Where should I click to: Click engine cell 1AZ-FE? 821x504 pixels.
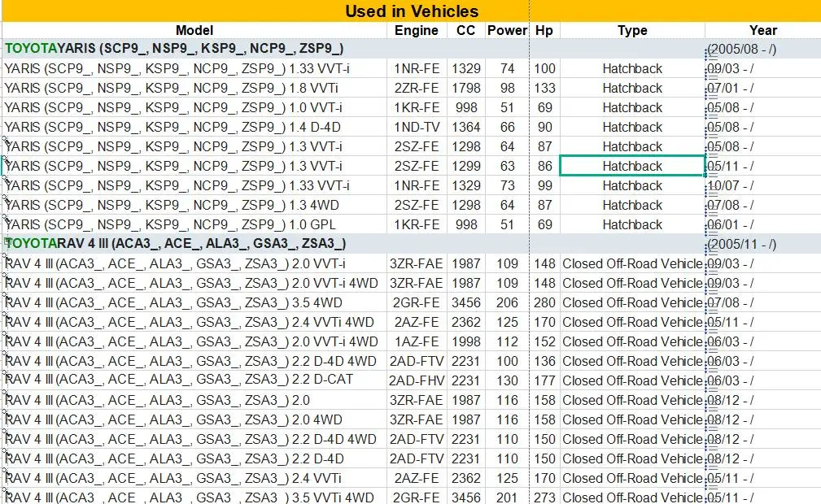(417, 341)
